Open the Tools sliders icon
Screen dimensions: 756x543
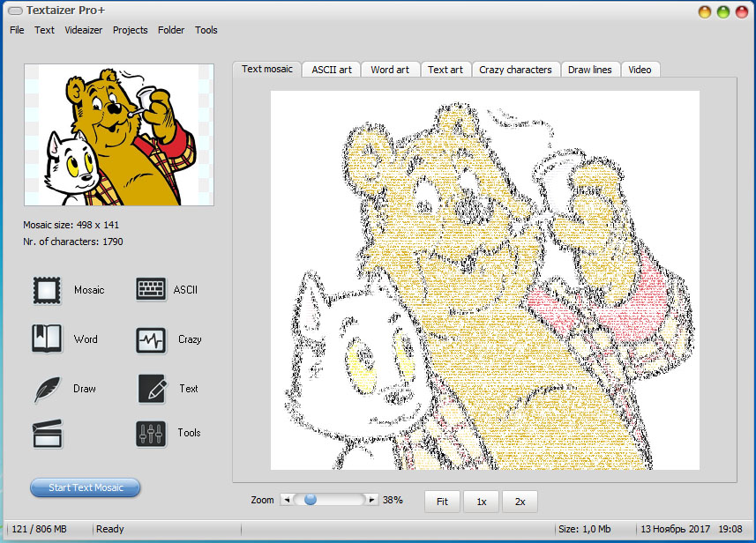(151, 434)
